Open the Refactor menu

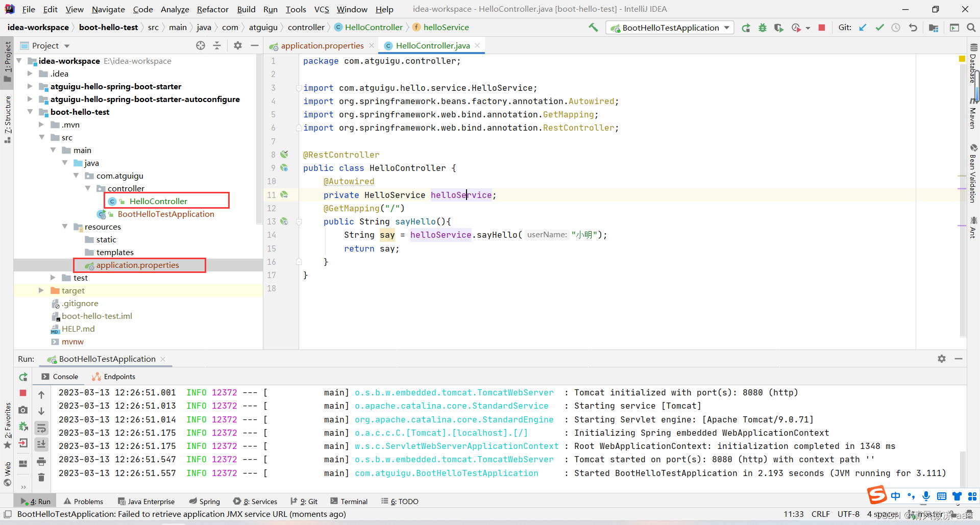212,9
